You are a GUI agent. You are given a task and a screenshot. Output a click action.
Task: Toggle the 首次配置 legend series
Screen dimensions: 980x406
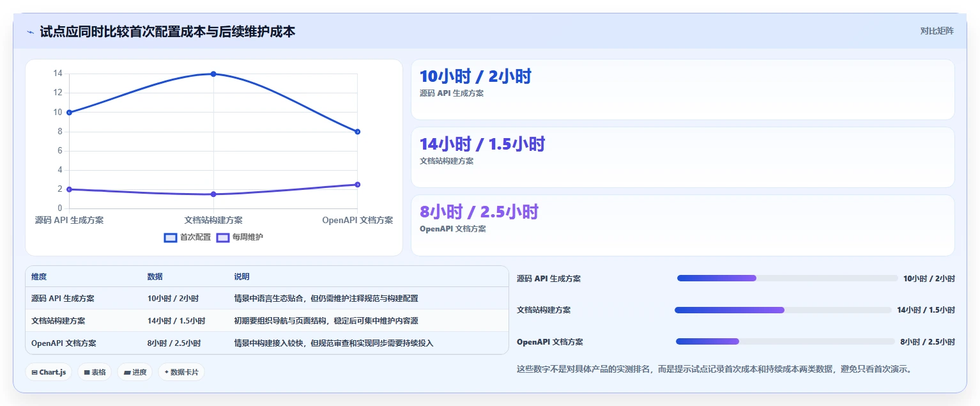pyautogui.click(x=187, y=237)
